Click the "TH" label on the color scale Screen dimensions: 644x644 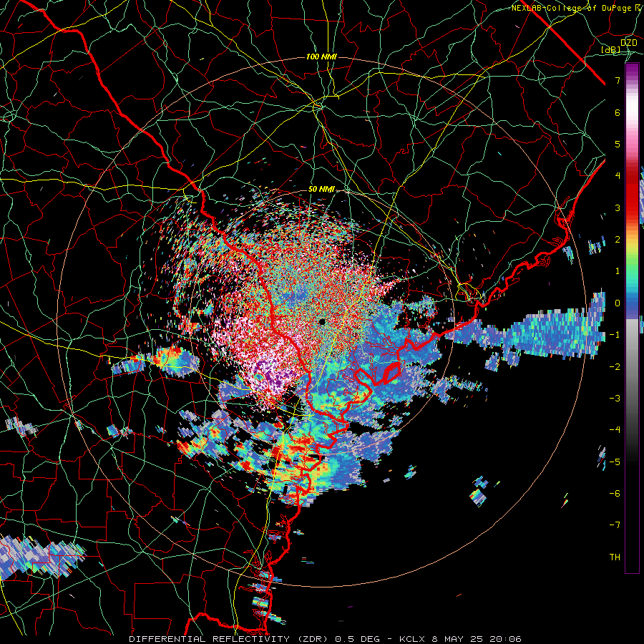615,557
